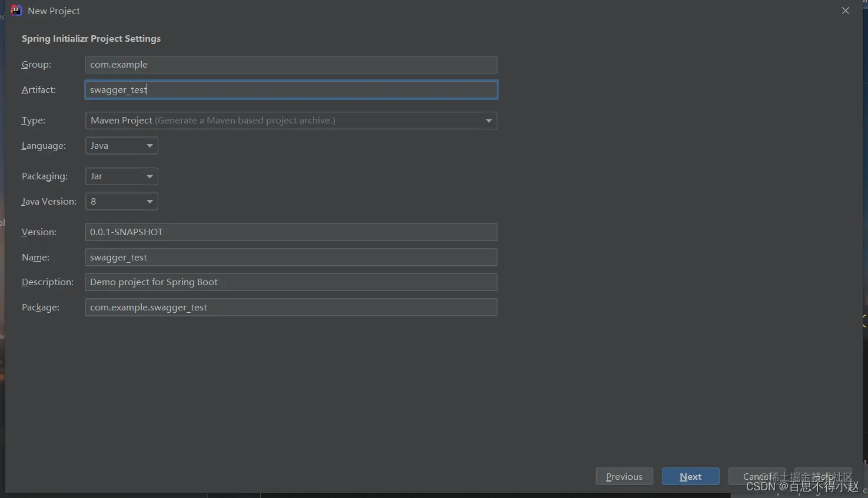Click the Name: label
The image size is (868, 498).
click(35, 258)
